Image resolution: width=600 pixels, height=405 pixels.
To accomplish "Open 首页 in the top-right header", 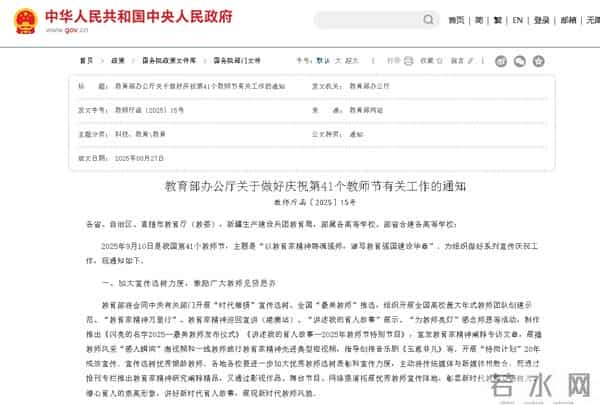I will (456, 20).
